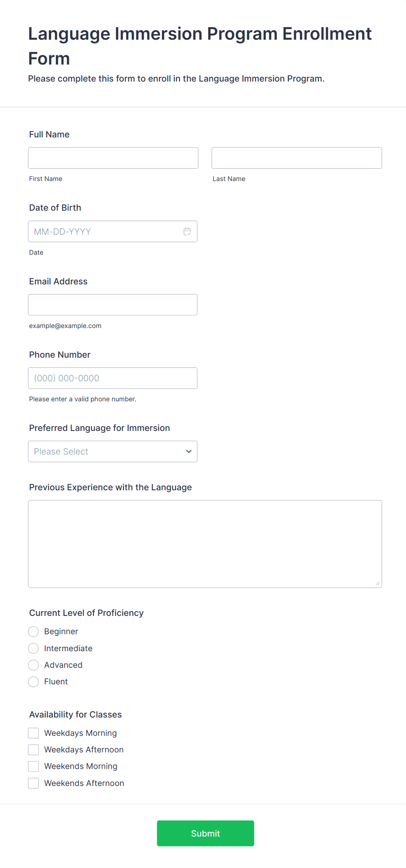Viewport: 406px width, 868px height.
Task: Choose the Fluent proficiency level
Action: pos(34,682)
